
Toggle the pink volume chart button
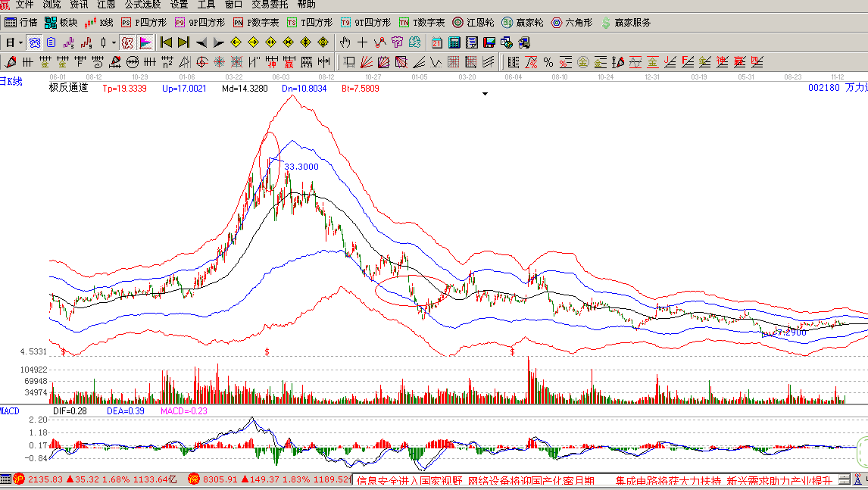point(145,42)
